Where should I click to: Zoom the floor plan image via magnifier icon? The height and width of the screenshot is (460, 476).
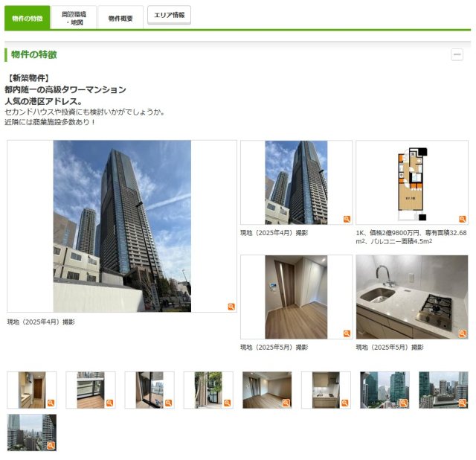click(462, 219)
